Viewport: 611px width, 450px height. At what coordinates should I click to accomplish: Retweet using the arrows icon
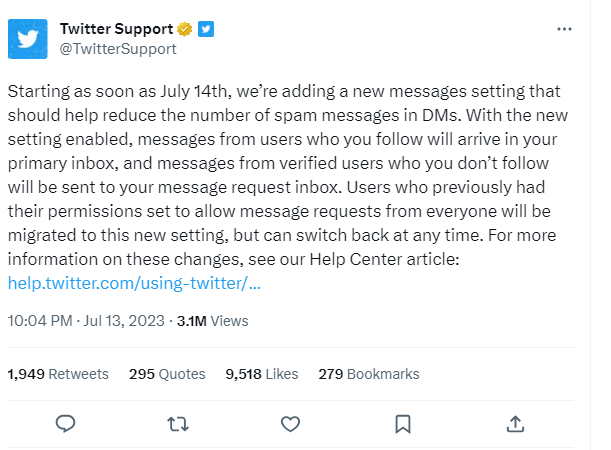178,423
